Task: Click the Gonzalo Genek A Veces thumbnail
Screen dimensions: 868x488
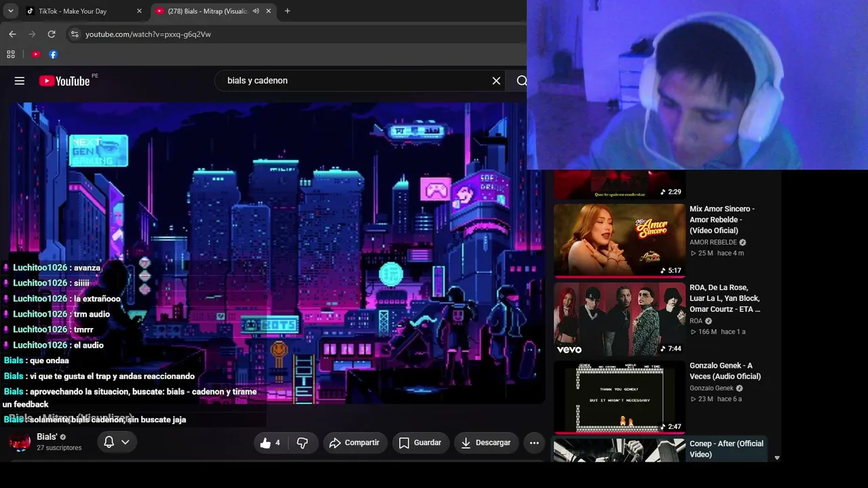Action: coord(619,396)
